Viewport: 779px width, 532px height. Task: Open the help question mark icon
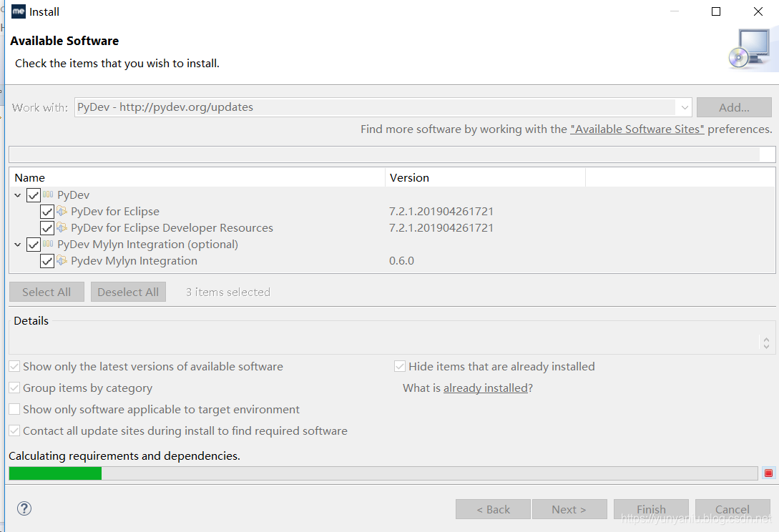[24, 508]
